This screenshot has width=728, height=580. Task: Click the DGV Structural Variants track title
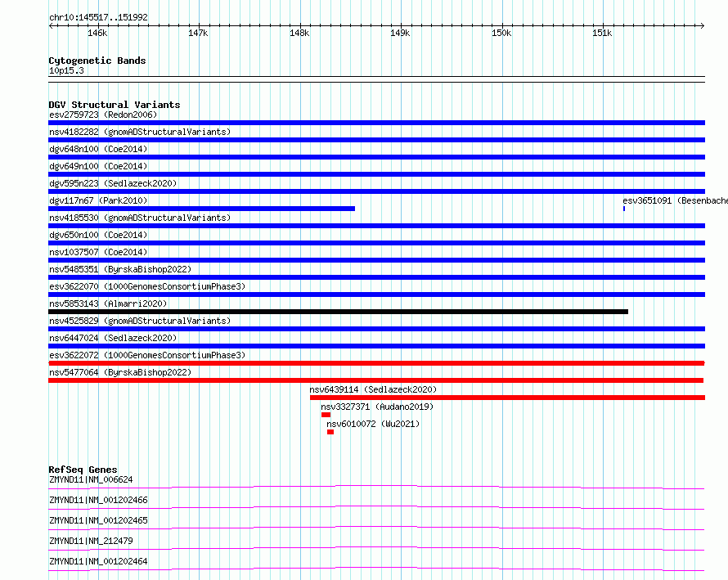click(115, 105)
